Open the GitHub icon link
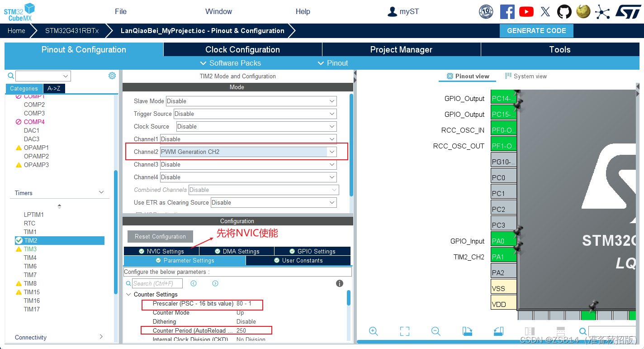The width and height of the screenshot is (644, 349). click(564, 12)
